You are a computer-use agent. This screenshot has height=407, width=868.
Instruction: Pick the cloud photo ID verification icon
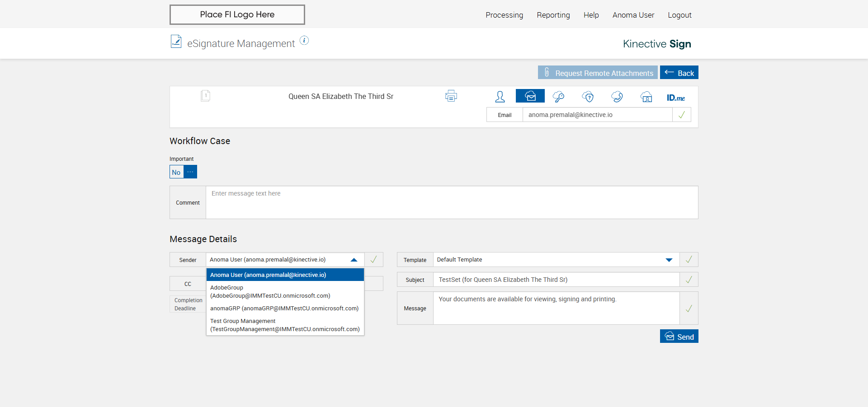(646, 97)
